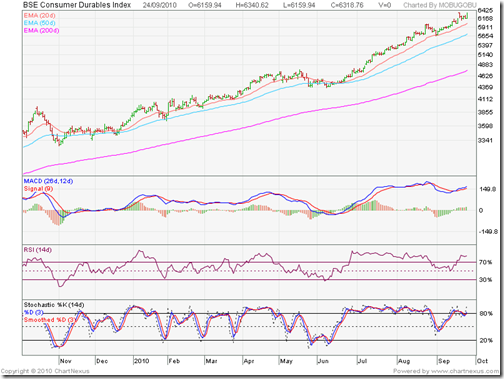504x379 pixels.
Task: Click the 3855 price axis value
Action: (x=485, y=112)
